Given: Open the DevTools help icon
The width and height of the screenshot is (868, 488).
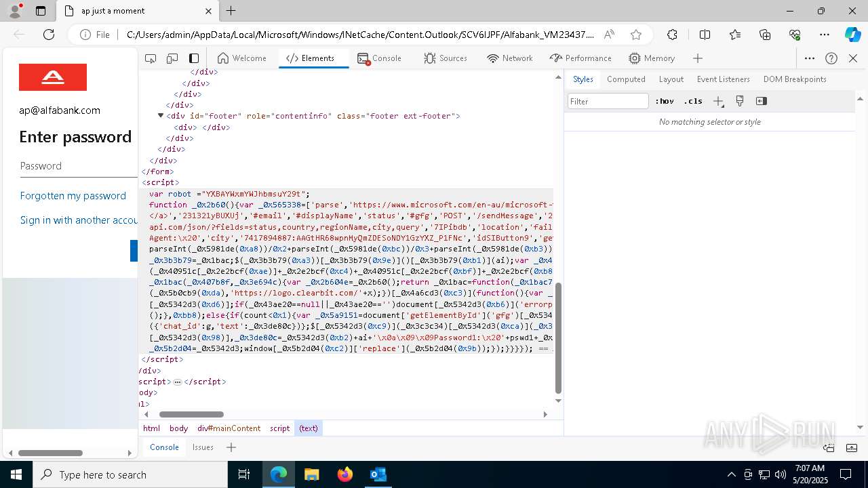Looking at the screenshot, I should point(831,58).
